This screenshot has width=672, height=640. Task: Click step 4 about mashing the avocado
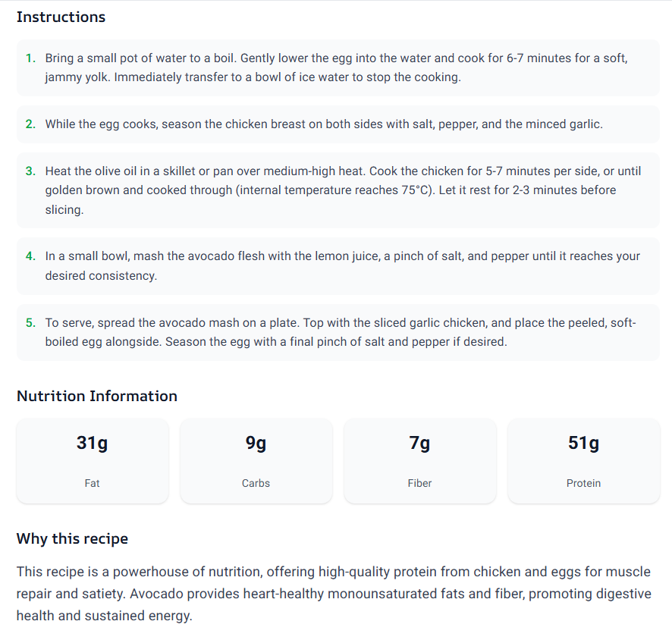[338, 266]
